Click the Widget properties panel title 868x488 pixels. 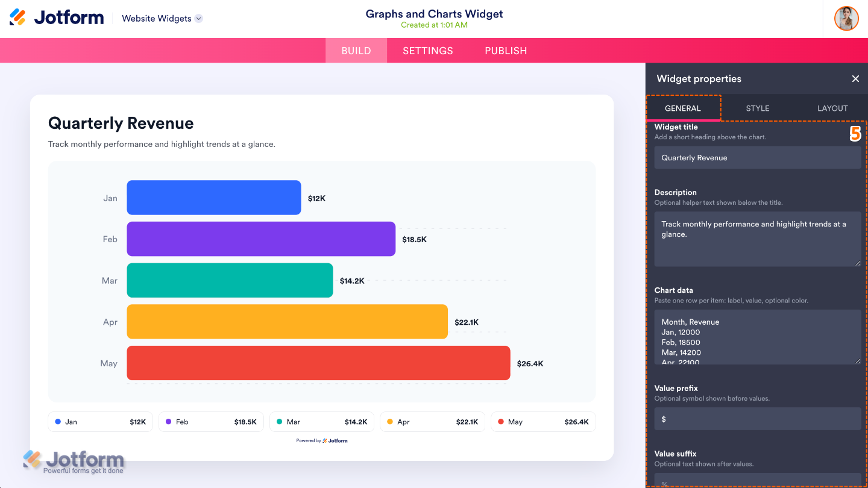[x=699, y=79]
